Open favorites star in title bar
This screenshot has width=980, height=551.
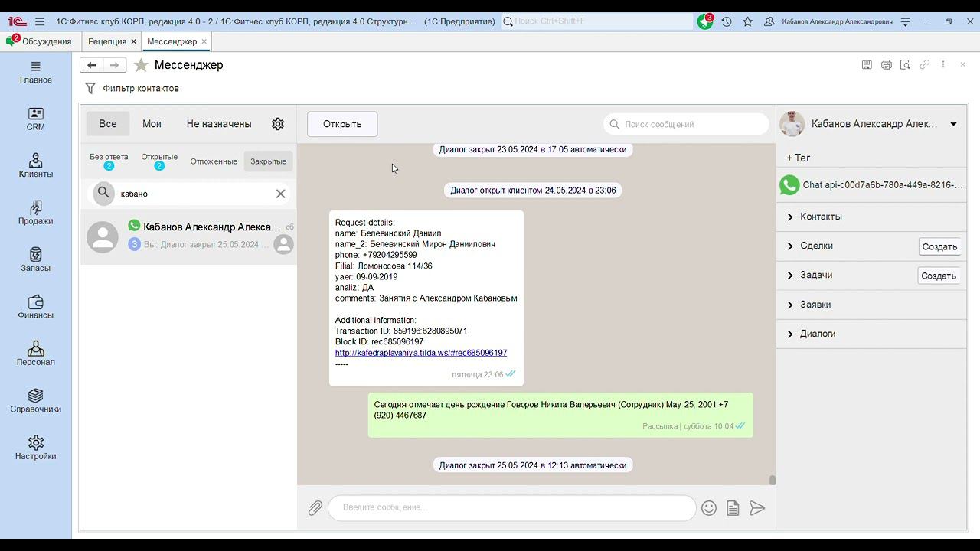click(x=748, y=21)
